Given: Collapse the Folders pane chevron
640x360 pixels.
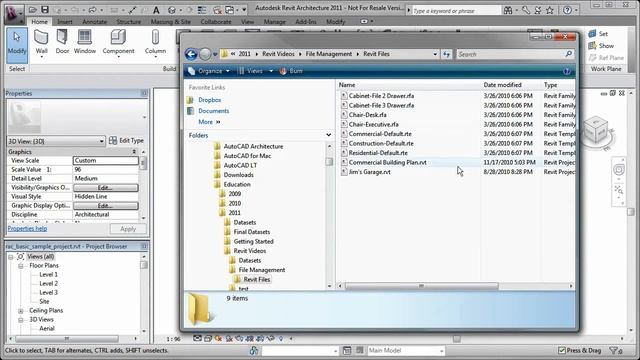Looking at the screenshot, I should tap(329, 135).
